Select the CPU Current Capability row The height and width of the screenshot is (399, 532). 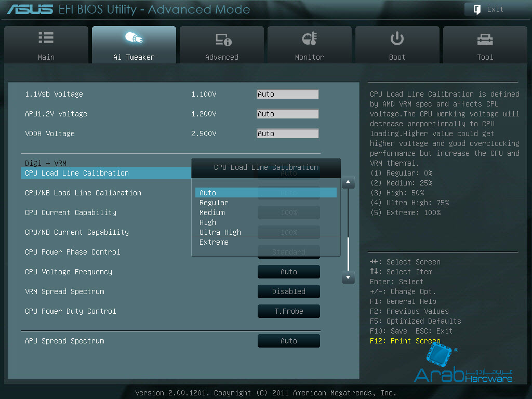(x=71, y=212)
